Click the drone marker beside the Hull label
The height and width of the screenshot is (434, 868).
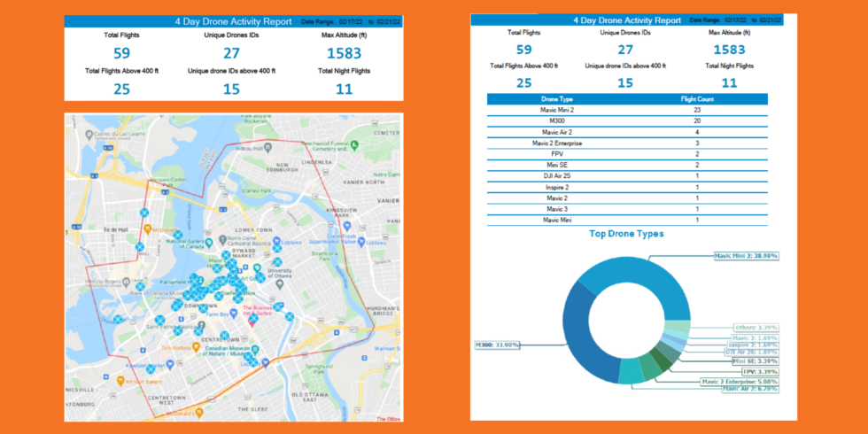point(140,247)
